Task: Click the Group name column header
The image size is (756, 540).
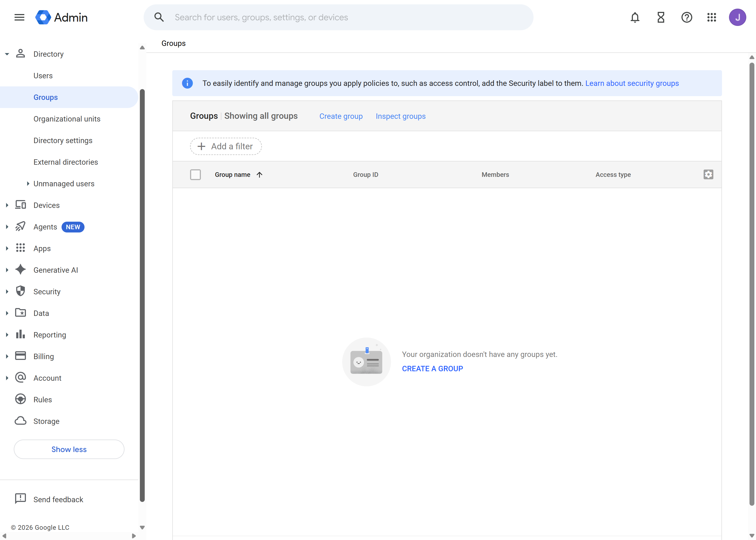Action: (232, 175)
